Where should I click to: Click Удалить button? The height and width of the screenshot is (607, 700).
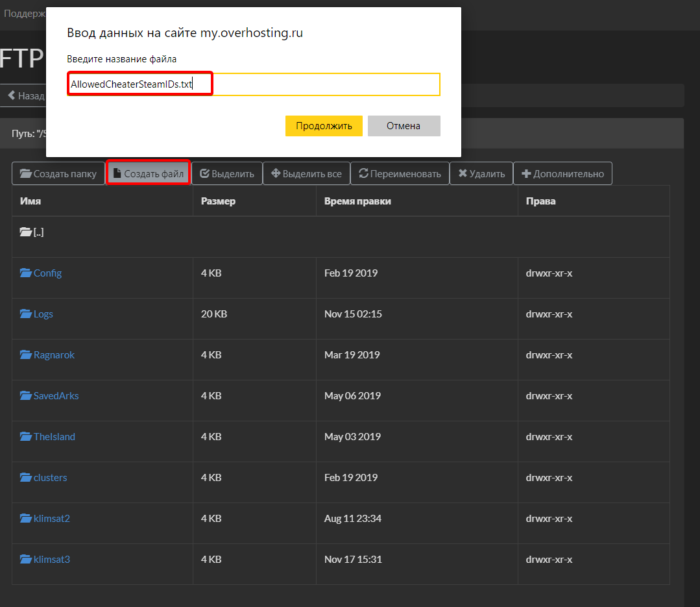tap(481, 174)
